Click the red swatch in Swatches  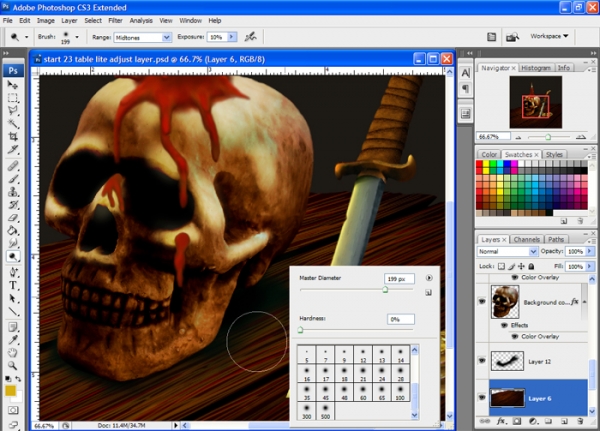(x=479, y=164)
